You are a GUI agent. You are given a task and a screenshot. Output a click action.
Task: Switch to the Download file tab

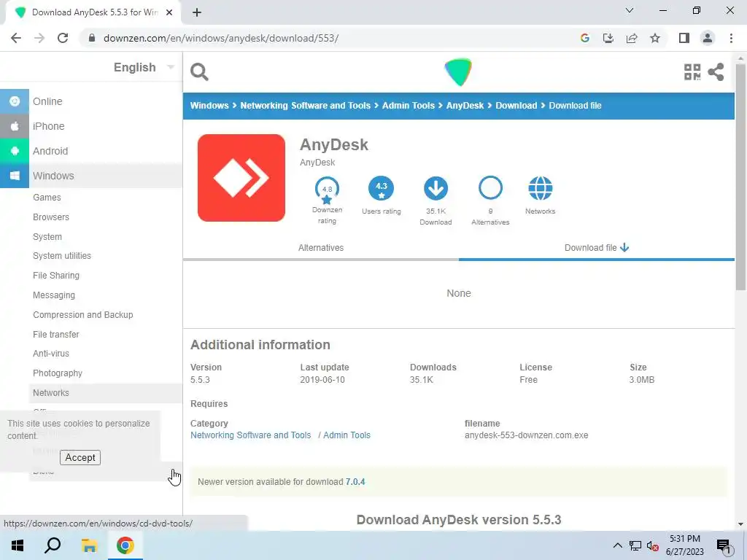[597, 248]
